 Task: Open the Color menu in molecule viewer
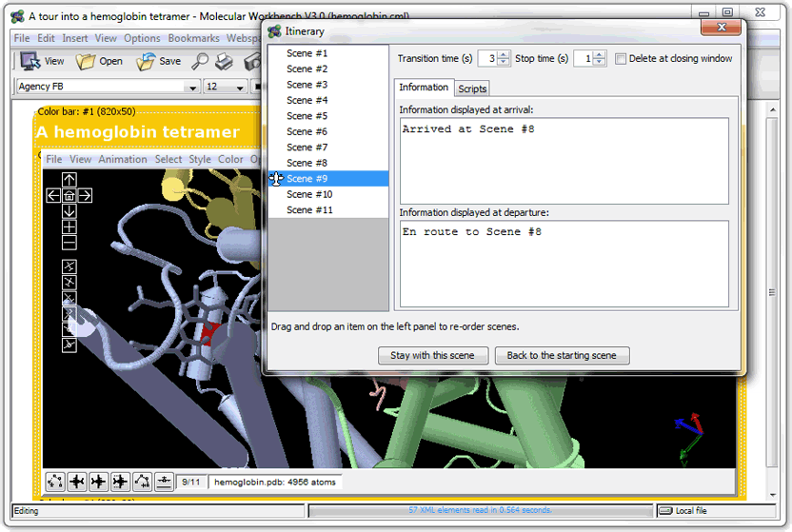point(230,160)
